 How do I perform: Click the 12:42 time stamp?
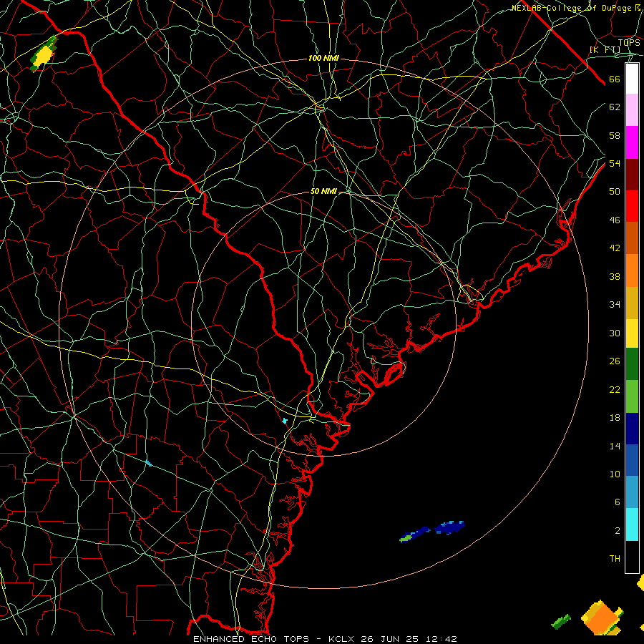click(x=441, y=639)
